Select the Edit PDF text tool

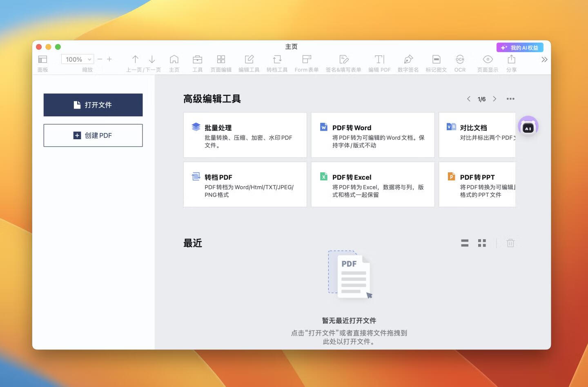pos(380,59)
